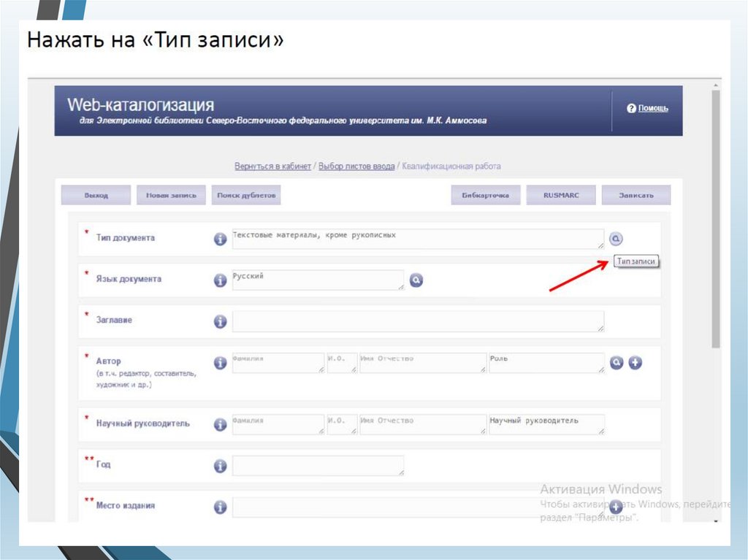Open the Помощь help link
The image size is (748, 560).
click(x=652, y=108)
